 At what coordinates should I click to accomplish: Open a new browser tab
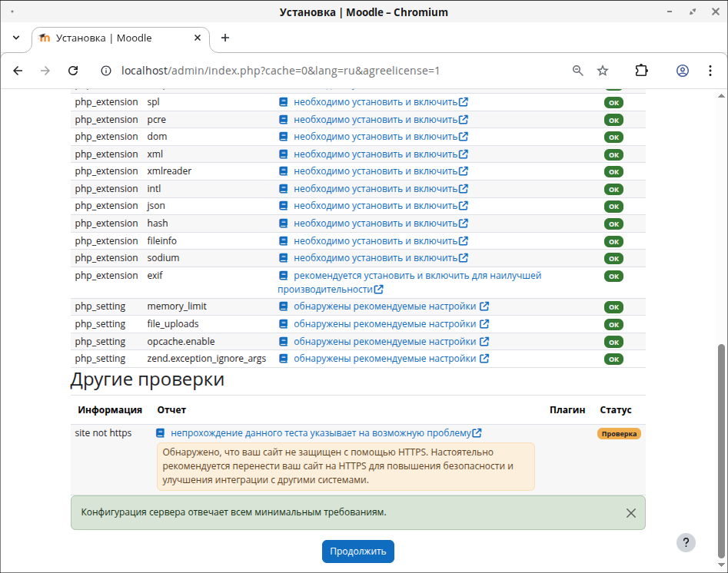[x=225, y=38]
